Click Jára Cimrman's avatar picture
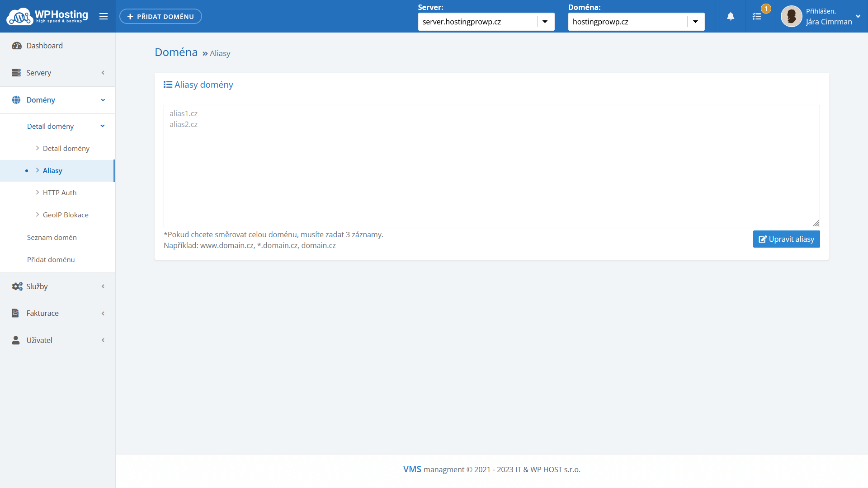The image size is (868, 488). pos(791,17)
